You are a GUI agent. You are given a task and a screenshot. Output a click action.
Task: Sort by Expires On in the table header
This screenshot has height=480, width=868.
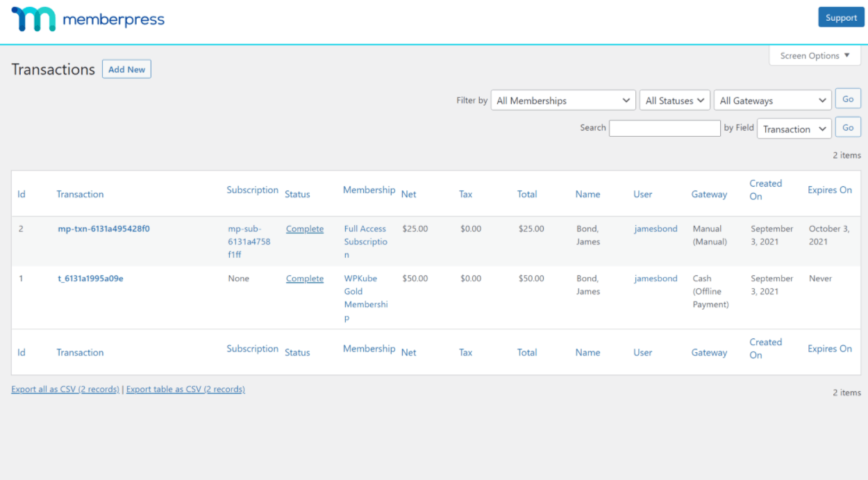[830, 190]
